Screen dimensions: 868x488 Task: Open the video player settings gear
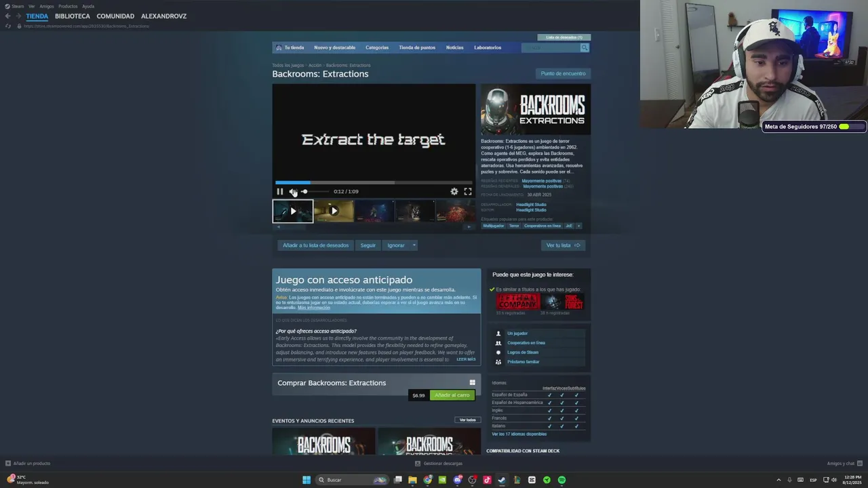click(454, 192)
